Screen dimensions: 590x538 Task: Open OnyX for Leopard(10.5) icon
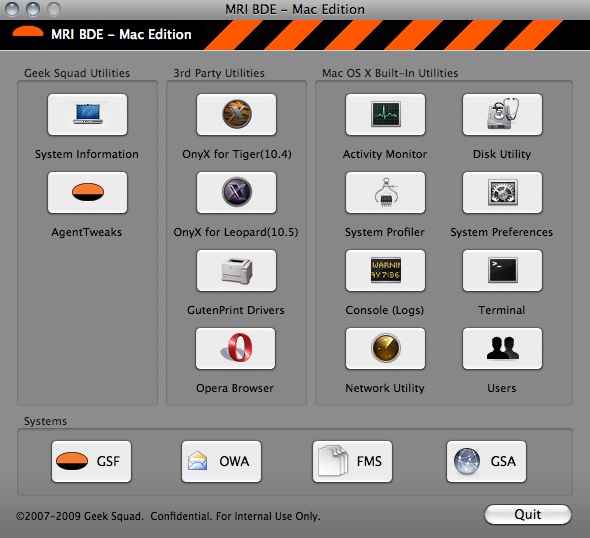pyautogui.click(x=236, y=192)
